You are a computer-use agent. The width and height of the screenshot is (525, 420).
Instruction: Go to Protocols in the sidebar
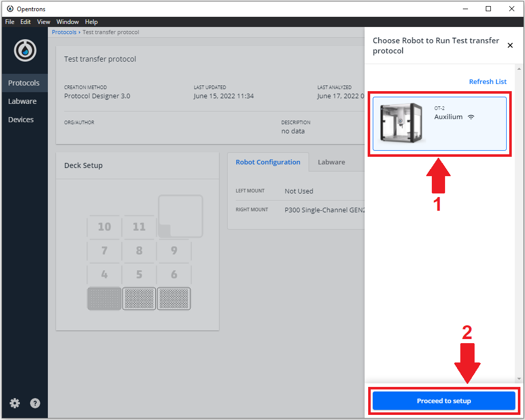click(25, 83)
